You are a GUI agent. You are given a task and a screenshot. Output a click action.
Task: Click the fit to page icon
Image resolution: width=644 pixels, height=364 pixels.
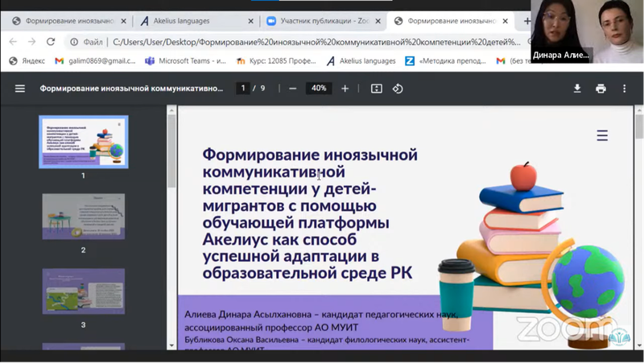click(376, 89)
